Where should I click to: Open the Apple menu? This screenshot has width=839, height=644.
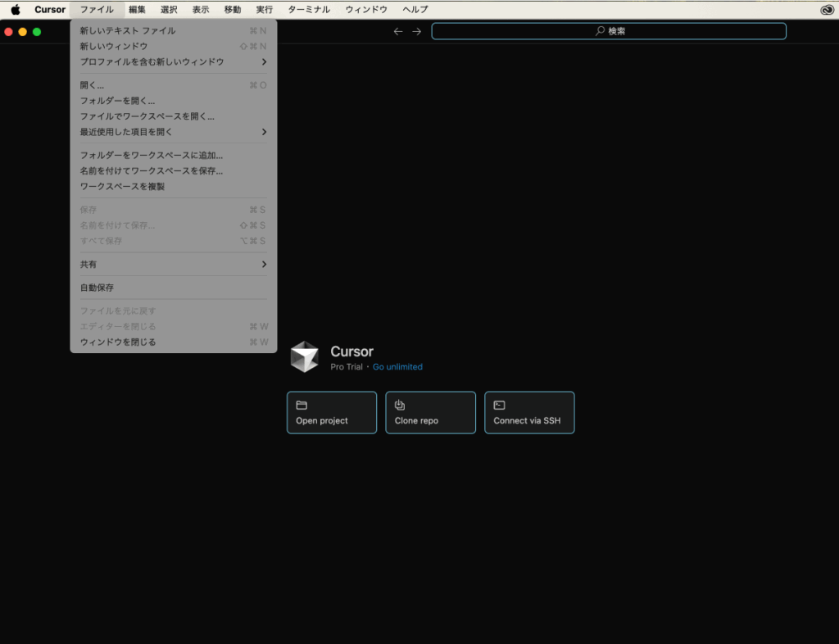click(16, 10)
